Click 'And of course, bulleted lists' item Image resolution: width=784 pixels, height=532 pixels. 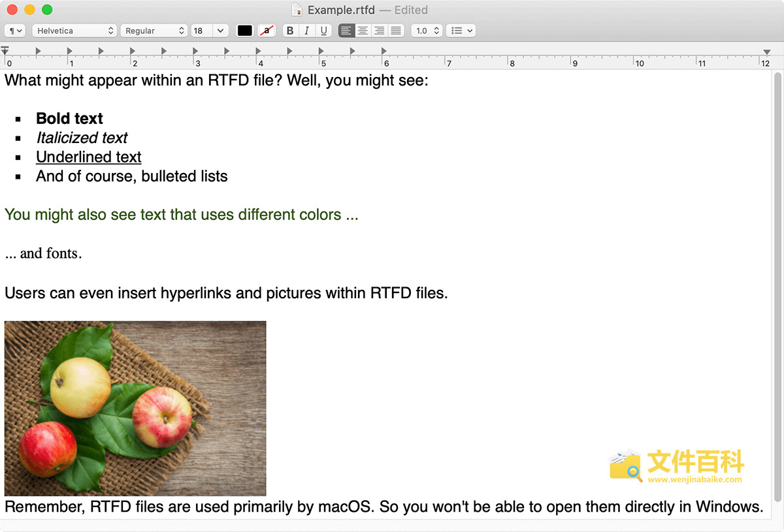(x=132, y=176)
